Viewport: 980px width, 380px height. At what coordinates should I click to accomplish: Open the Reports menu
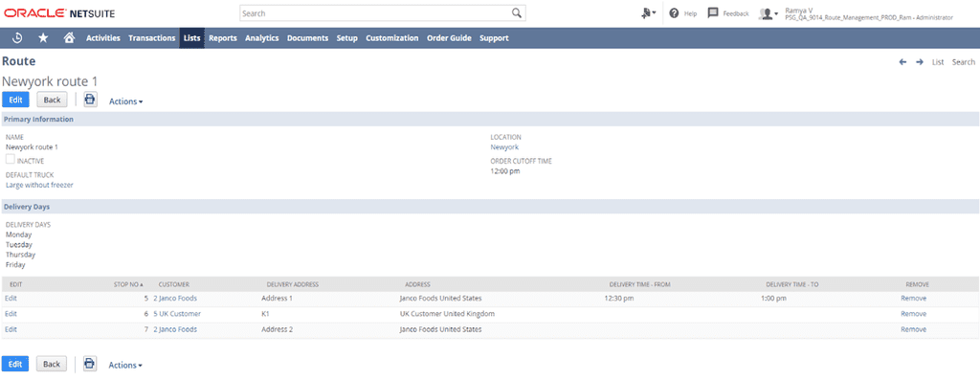(222, 38)
